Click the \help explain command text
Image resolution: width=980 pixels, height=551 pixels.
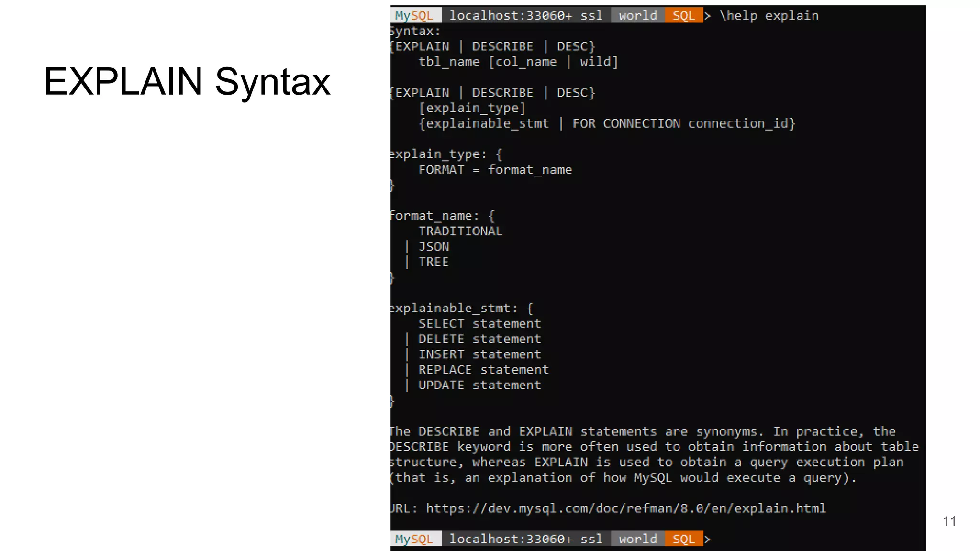[x=769, y=15]
